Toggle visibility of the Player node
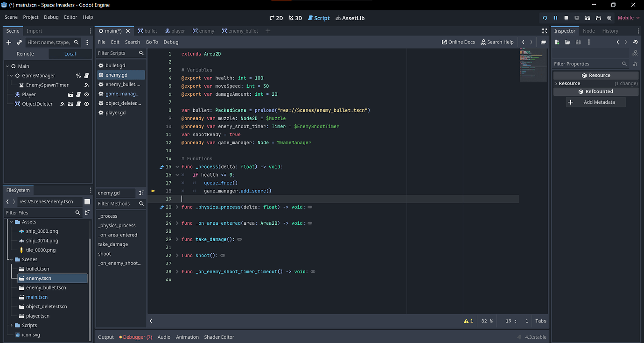Viewport: 644px width, 343px height. click(x=86, y=94)
